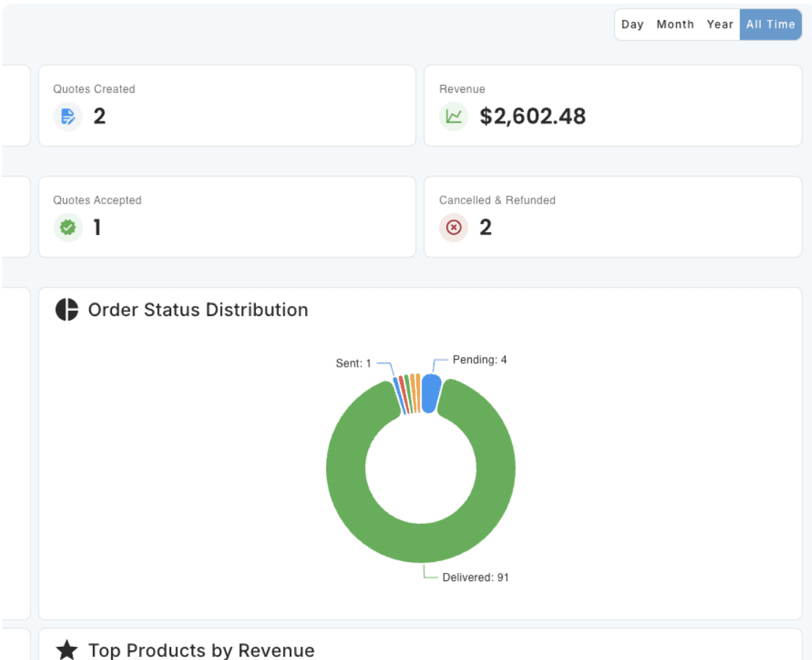Click the Order Status Distribution heading
The width and height of the screenshot is (812, 660).
tap(198, 310)
